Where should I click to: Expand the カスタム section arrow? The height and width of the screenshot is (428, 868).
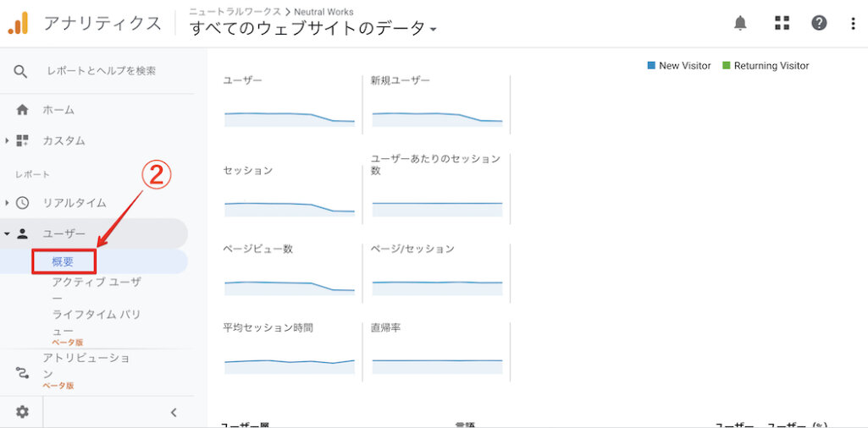coord(8,140)
